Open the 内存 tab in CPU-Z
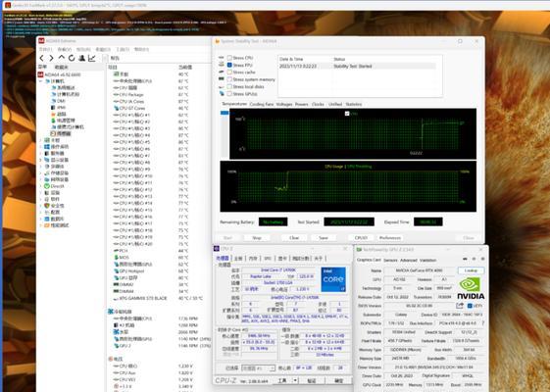 tap(253, 259)
